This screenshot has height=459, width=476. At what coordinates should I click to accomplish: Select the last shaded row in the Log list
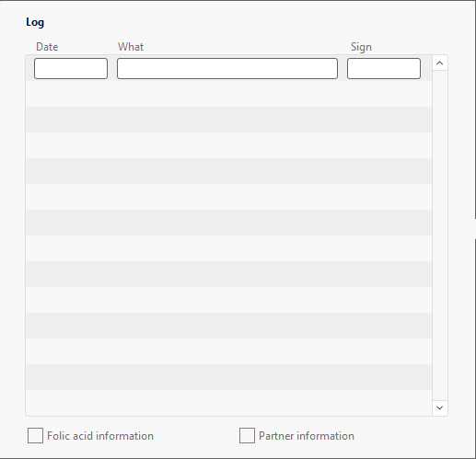click(x=229, y=377)
